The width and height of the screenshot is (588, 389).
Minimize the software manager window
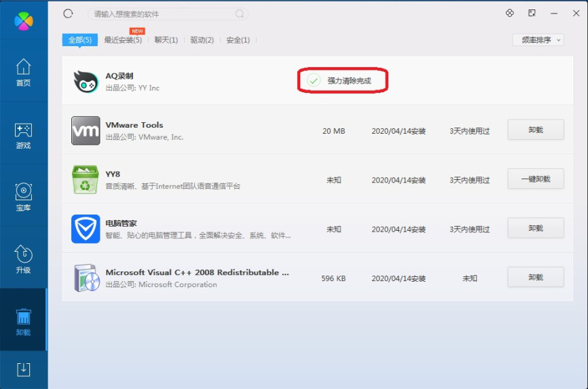[x=554, y=14]
